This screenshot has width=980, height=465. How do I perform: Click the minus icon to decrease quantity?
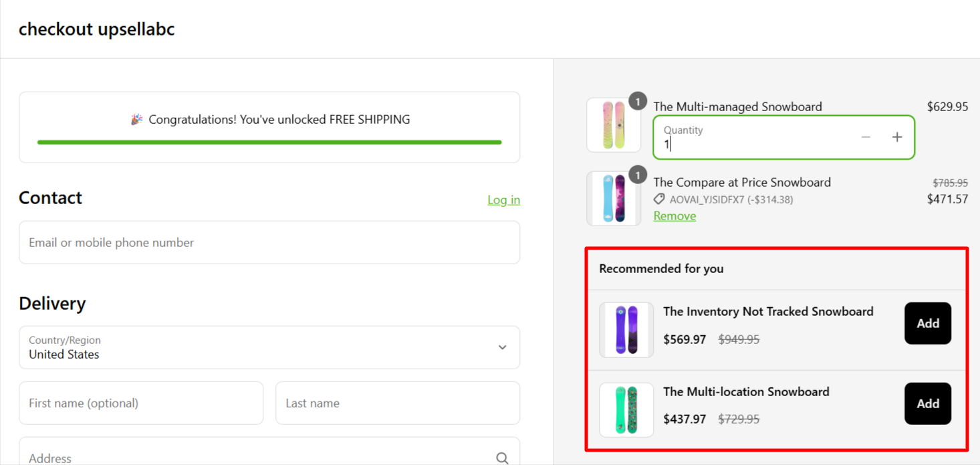866,137
